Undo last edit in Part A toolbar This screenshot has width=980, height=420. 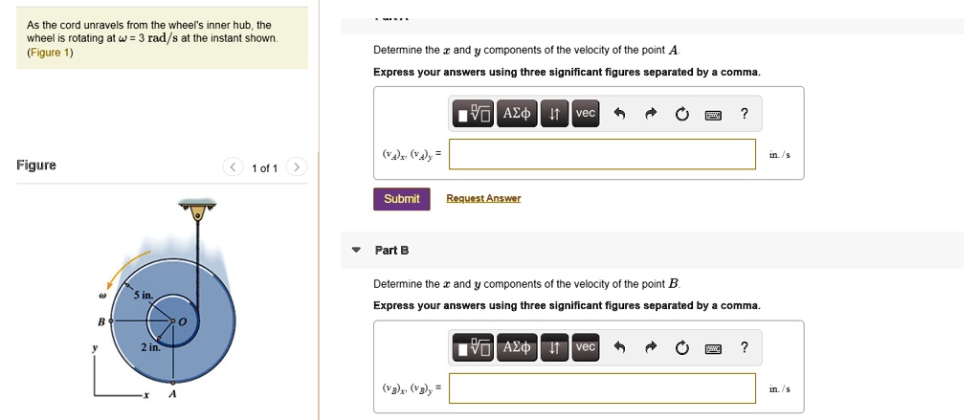pyautogui.click(x=619, y=115)
